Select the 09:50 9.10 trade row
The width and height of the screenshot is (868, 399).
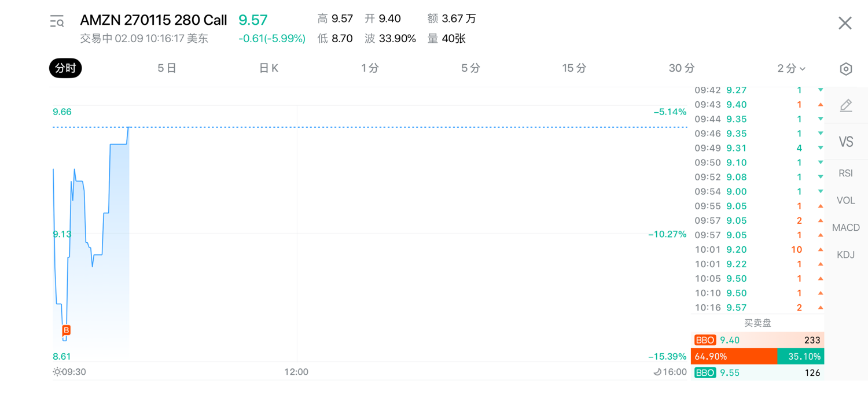tap(757, 162)
